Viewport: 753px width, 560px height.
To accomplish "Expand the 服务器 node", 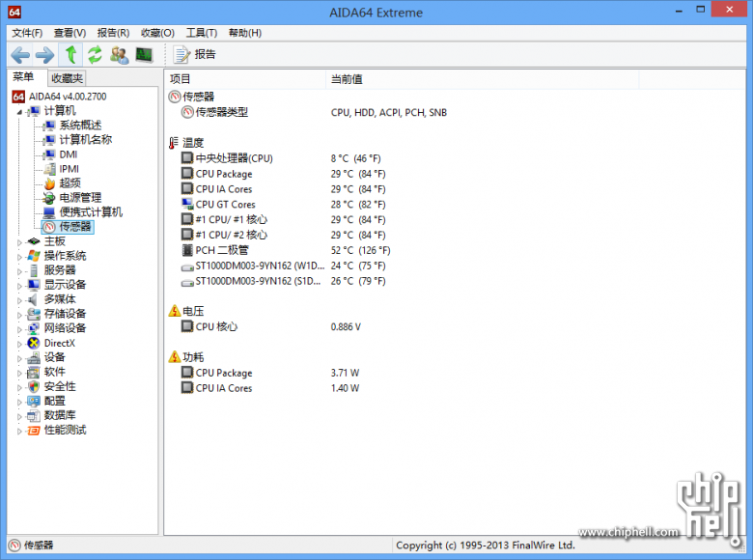I will (x=19, y=271).
